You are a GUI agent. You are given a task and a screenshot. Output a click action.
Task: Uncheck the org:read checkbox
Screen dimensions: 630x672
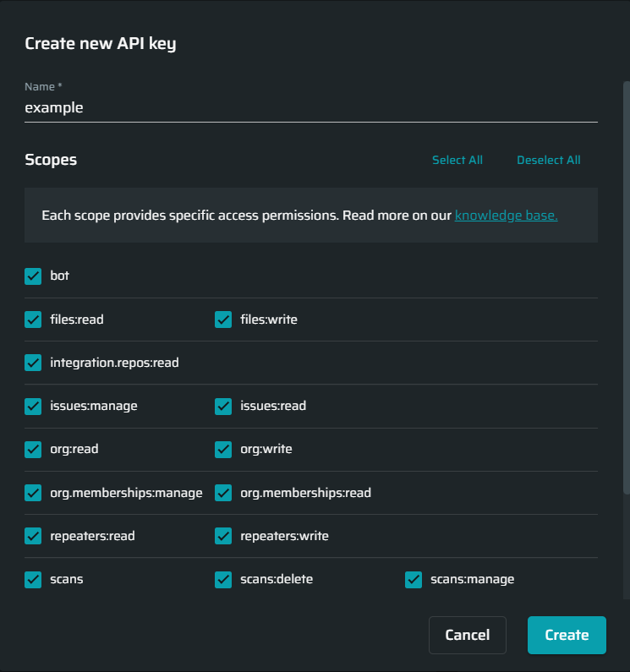click(33, 449)
